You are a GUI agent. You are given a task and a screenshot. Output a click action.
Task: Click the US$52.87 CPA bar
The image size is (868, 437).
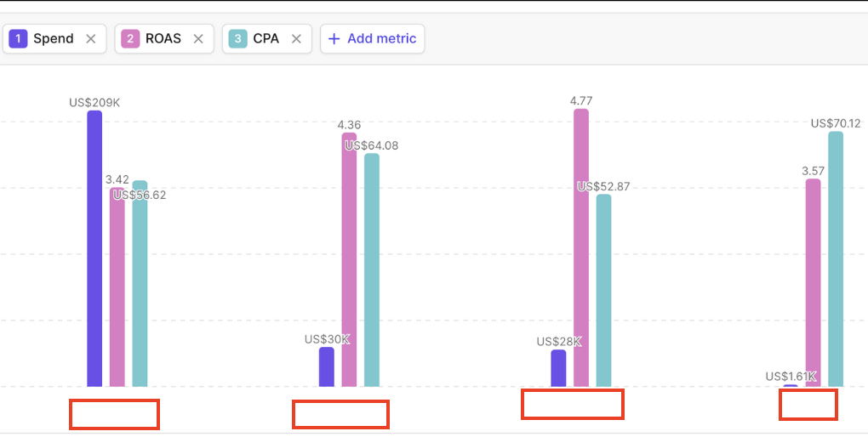click(604, 291)
